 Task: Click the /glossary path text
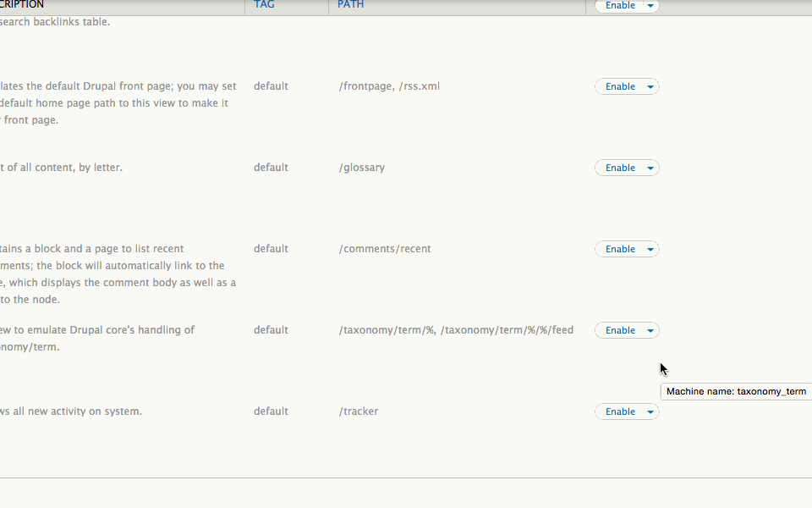click(x=362, y=168)
